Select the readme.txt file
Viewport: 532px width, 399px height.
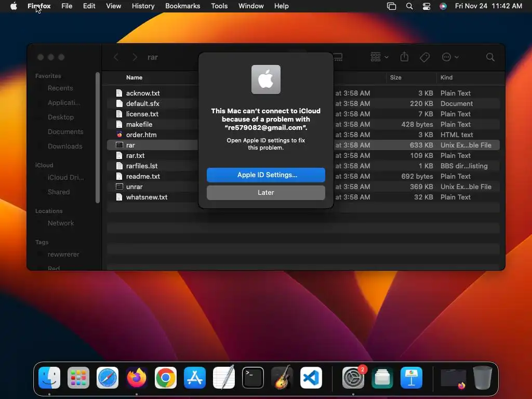[143, 176]
